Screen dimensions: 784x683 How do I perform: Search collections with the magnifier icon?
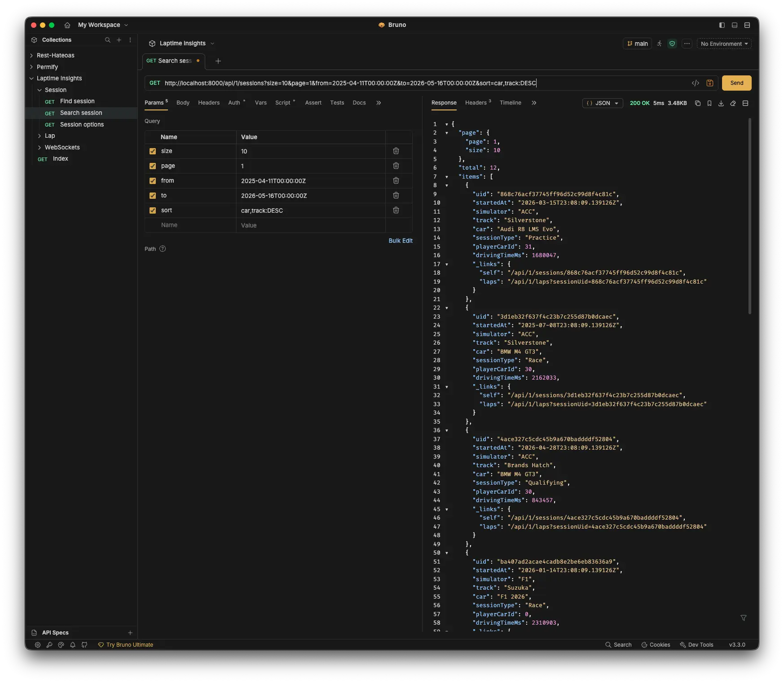click(x=108, y=40)
